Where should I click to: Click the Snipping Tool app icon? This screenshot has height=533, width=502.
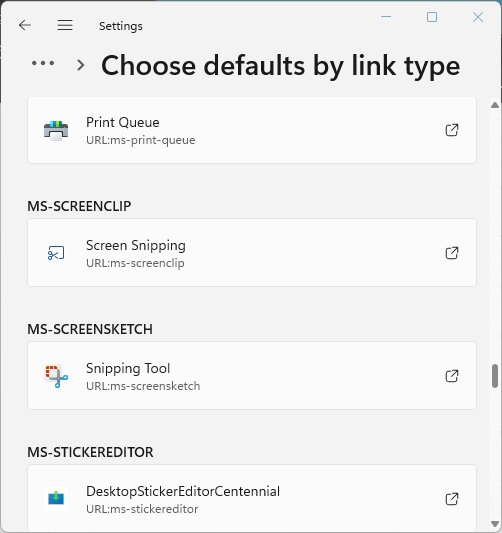56,376
